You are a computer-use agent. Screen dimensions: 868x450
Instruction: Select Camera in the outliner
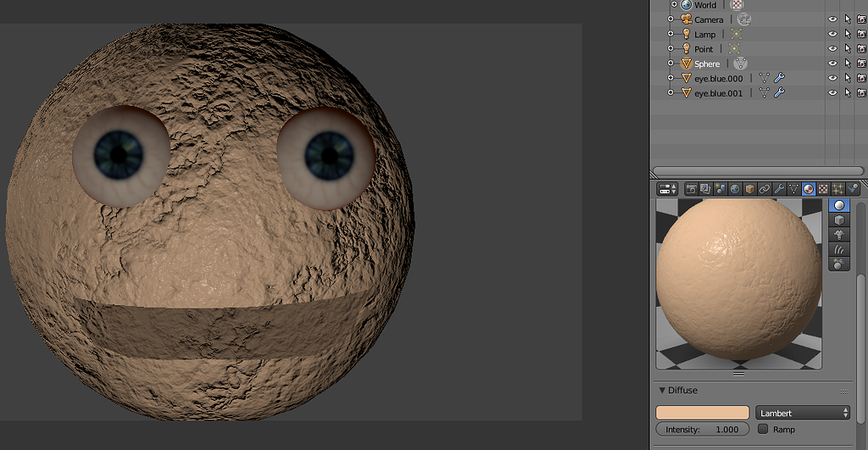709,20
